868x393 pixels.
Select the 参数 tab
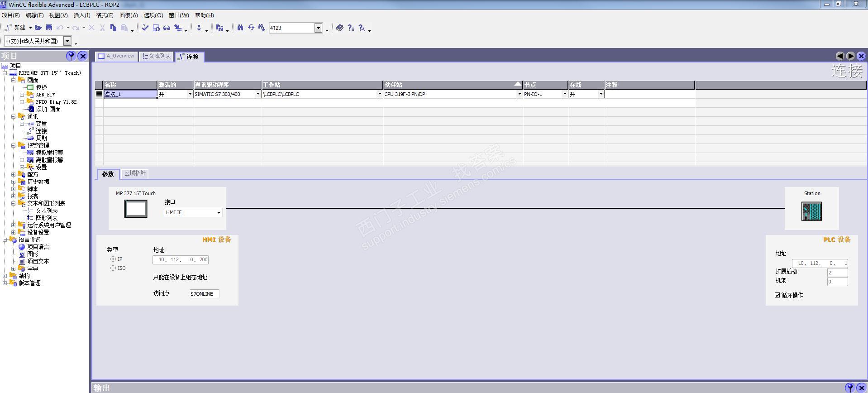(x=108, y=174)
